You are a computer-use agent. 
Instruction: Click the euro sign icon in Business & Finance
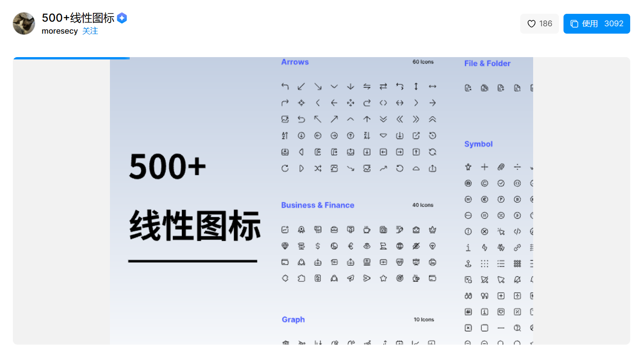click(351, 246)
